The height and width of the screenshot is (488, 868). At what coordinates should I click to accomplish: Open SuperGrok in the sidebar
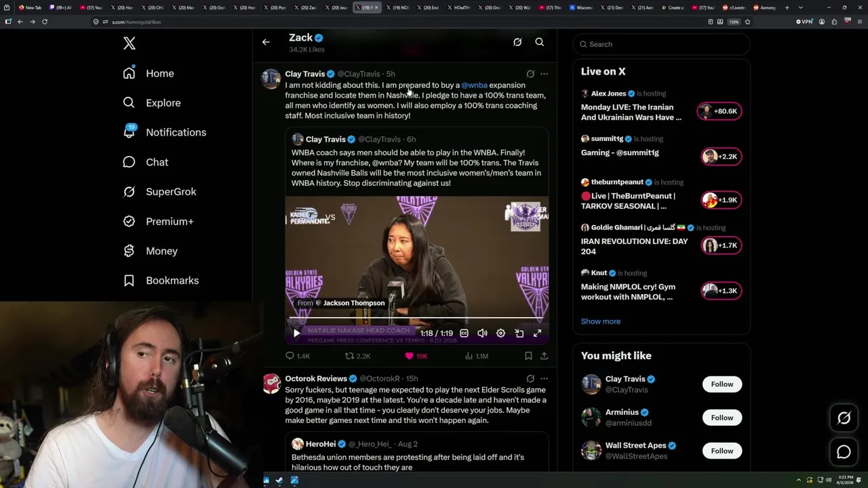(x=160, y=192)
